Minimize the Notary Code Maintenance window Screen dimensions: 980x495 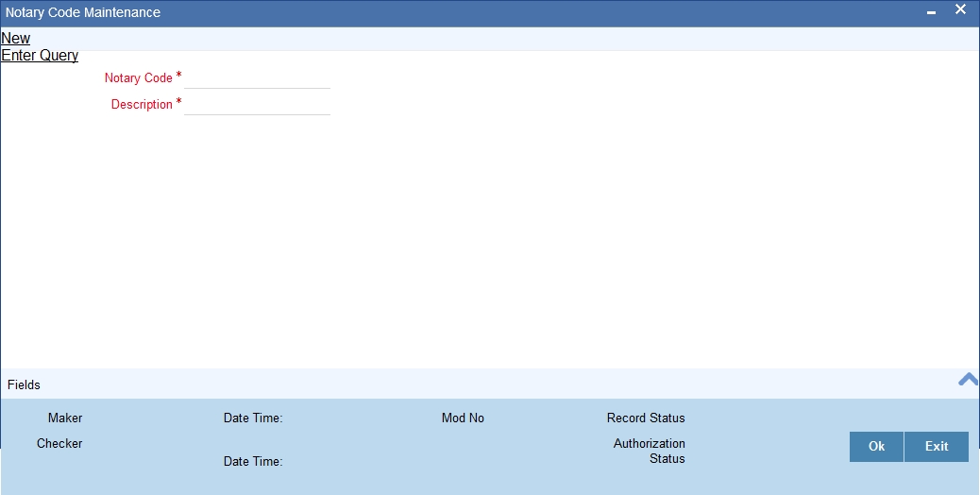(x=931, y=12)
